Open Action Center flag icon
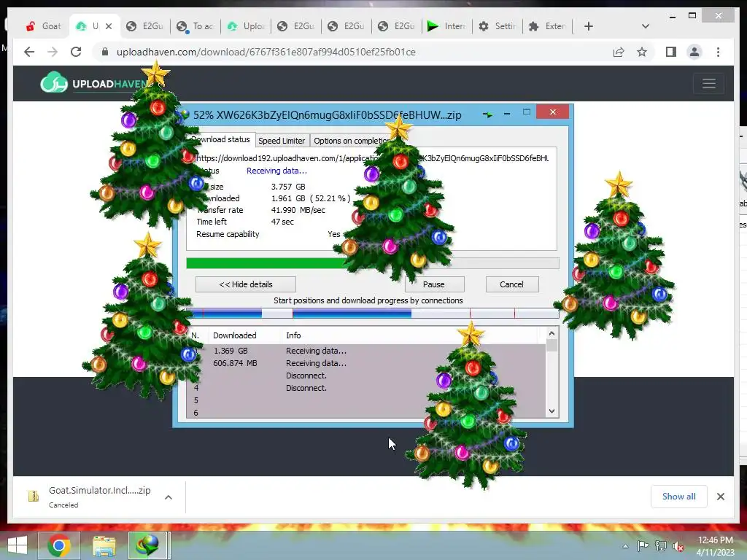Screen dimensions: 747x560 point(643,546)
